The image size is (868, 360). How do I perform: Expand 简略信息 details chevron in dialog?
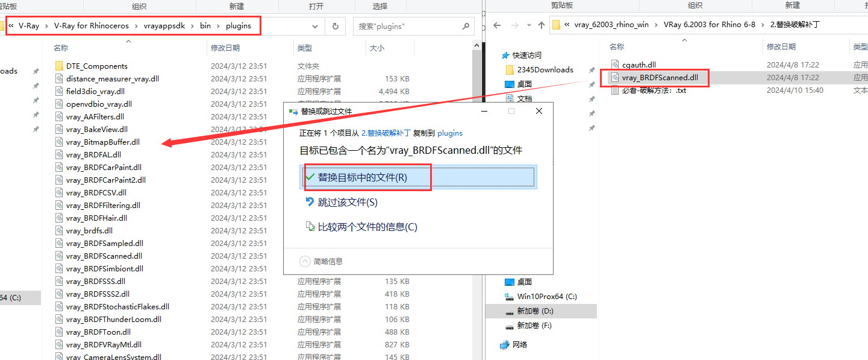coord(305,261)
